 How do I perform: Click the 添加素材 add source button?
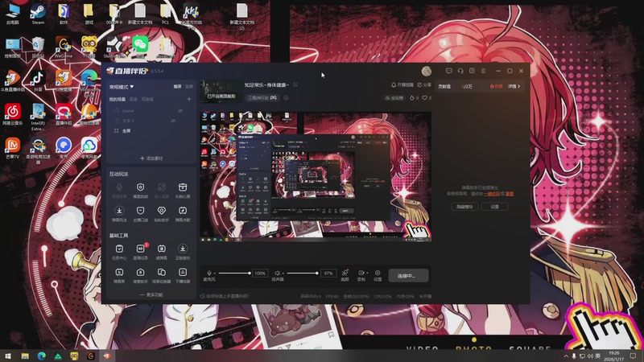(151, 158)
